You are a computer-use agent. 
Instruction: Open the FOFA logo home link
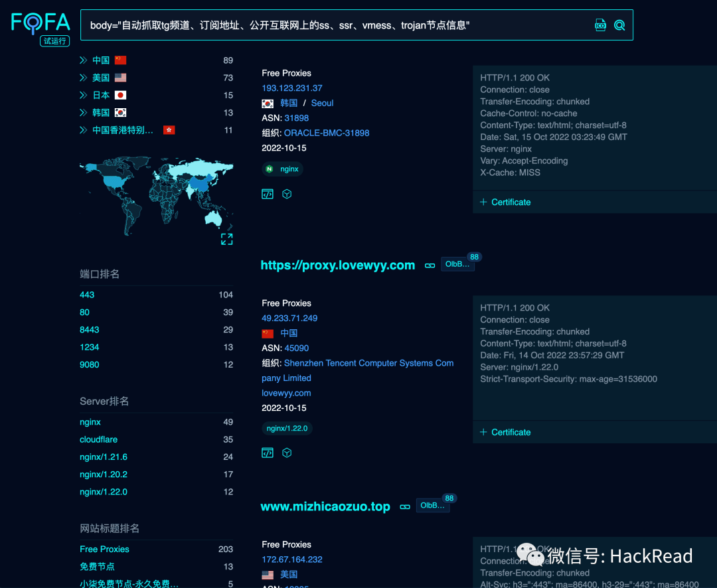pos(40,23)
